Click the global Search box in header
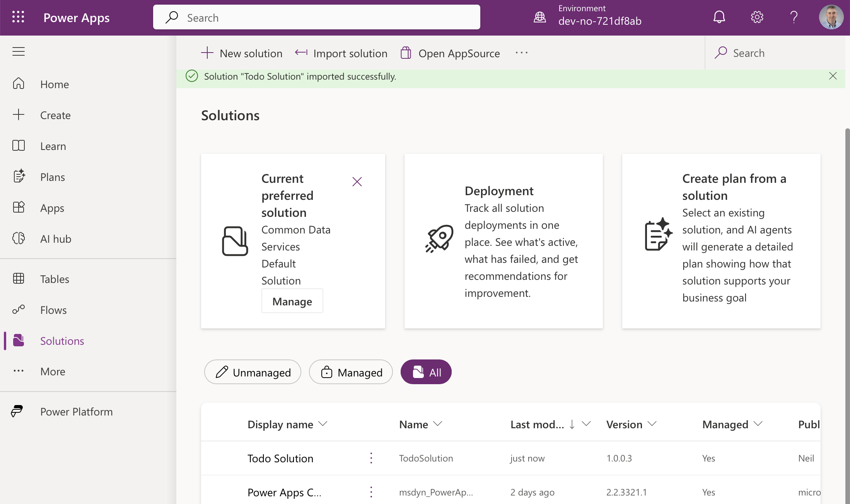 [x=316, y=17]
